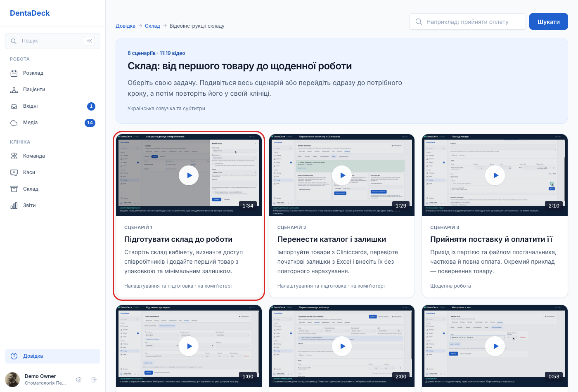578x392 pixels.
Task: Click heading 'Склад: від першого товару до щоденної роботи'
Action: click(x=240, y=66)
